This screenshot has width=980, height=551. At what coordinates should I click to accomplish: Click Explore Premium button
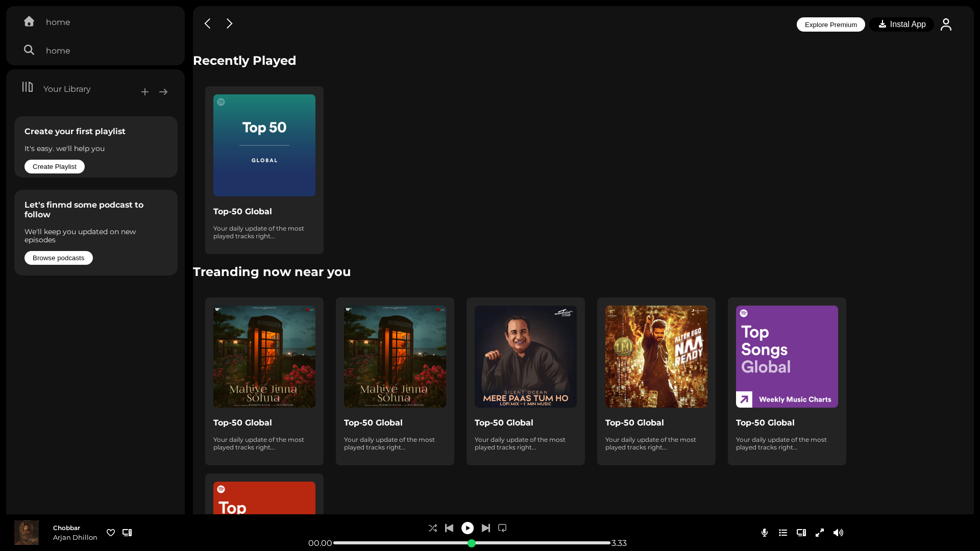tap(831, 24)
